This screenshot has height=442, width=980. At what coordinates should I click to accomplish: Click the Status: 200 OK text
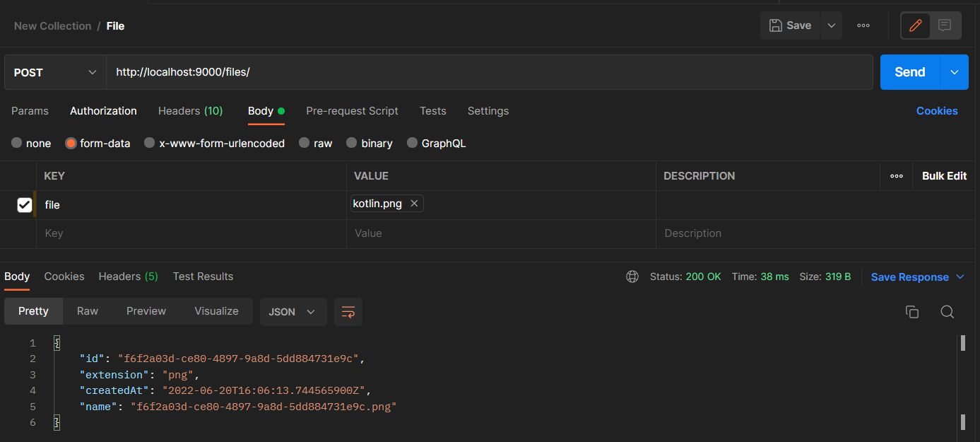tap(685, 277)
